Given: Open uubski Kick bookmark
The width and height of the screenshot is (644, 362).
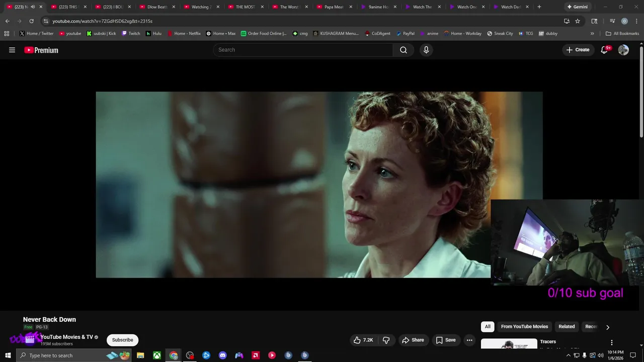Looking at the screenshot, I should tap(101, 34).
